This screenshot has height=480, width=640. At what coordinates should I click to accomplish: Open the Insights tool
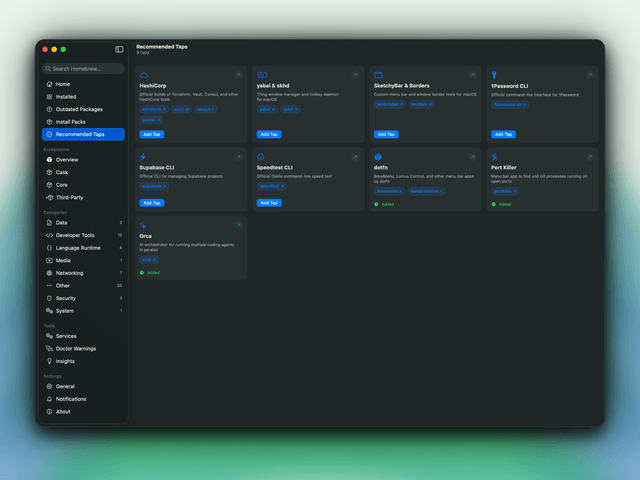pos(83,361)
